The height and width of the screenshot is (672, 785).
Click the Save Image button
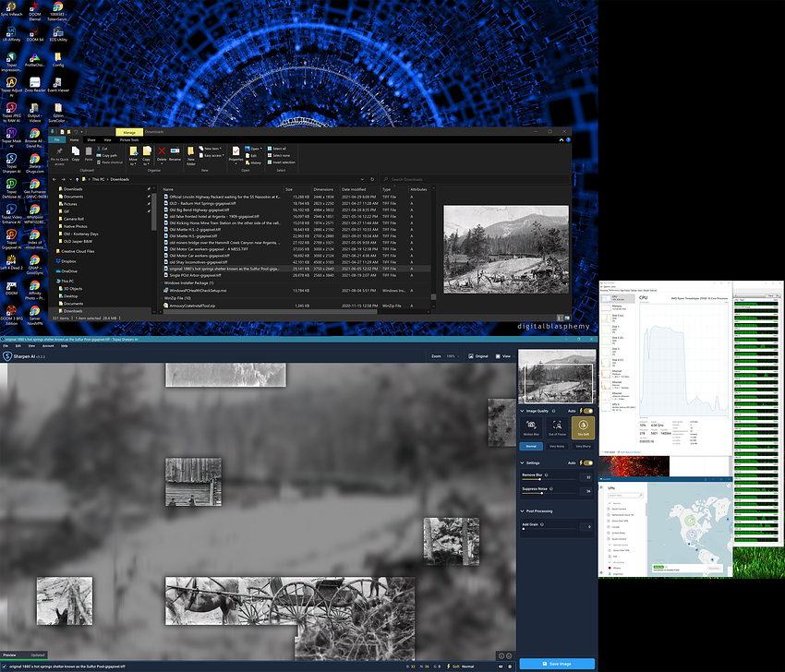(x=556, y=663)
